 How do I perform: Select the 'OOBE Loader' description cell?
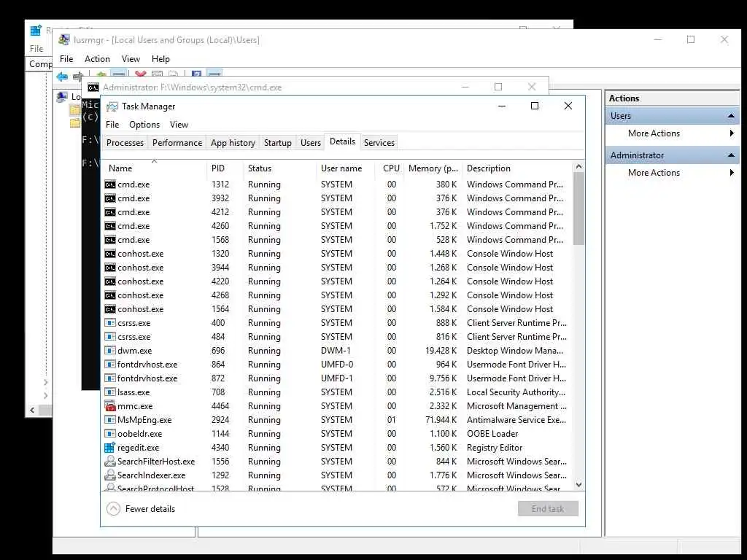pyautogui.click(x=492, y=434)
